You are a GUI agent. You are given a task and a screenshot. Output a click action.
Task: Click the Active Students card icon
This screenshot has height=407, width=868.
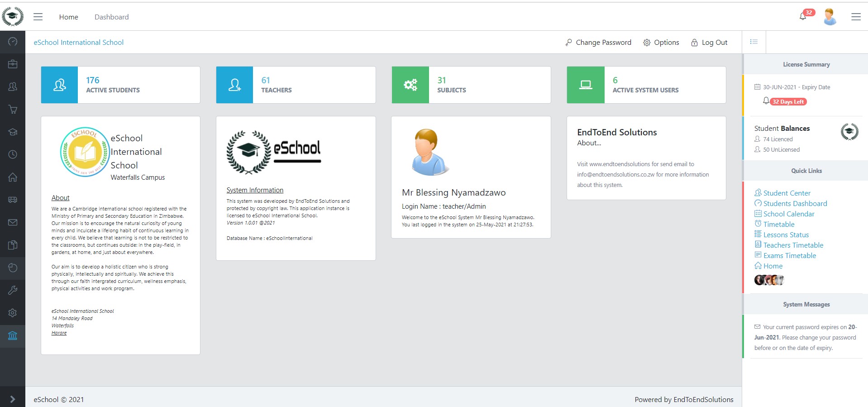pyautogui.click(x=59, y=85)
